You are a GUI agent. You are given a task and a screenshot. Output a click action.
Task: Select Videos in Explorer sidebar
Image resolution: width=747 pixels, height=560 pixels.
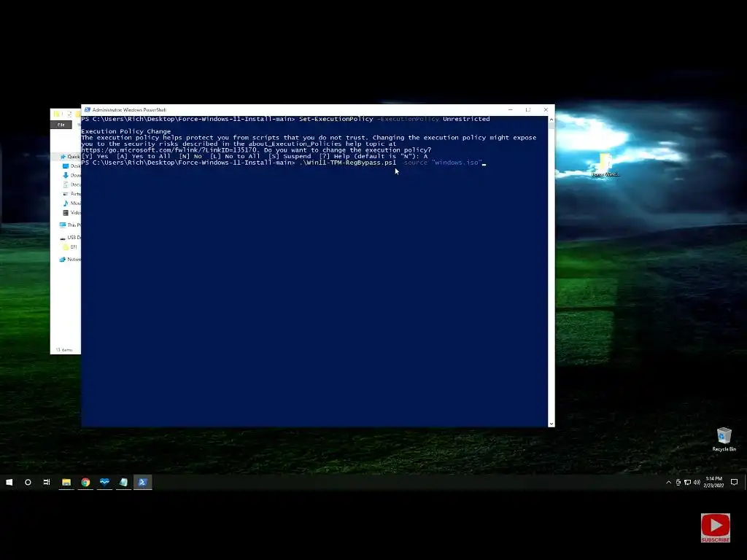[72, 213]
